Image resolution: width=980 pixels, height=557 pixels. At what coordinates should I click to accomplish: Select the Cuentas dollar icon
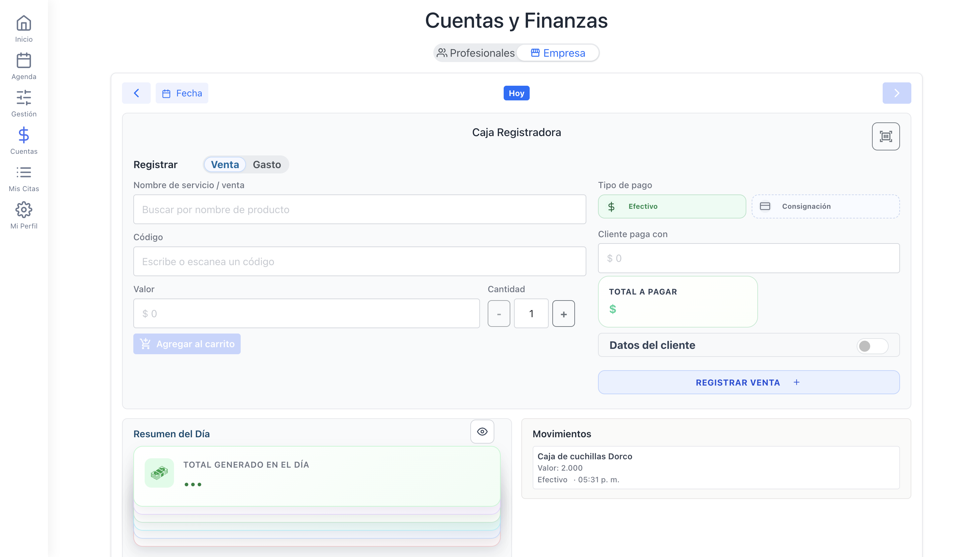click(x=24, y=135)
